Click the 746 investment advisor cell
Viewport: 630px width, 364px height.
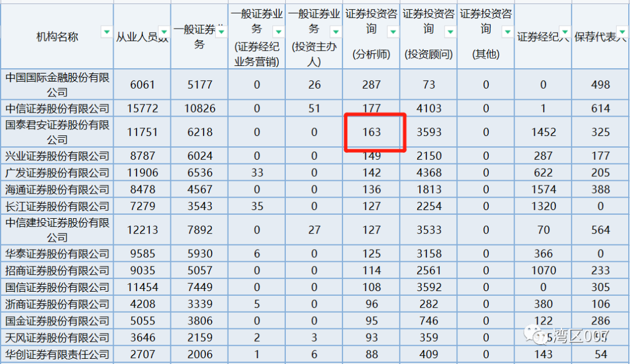429,321
